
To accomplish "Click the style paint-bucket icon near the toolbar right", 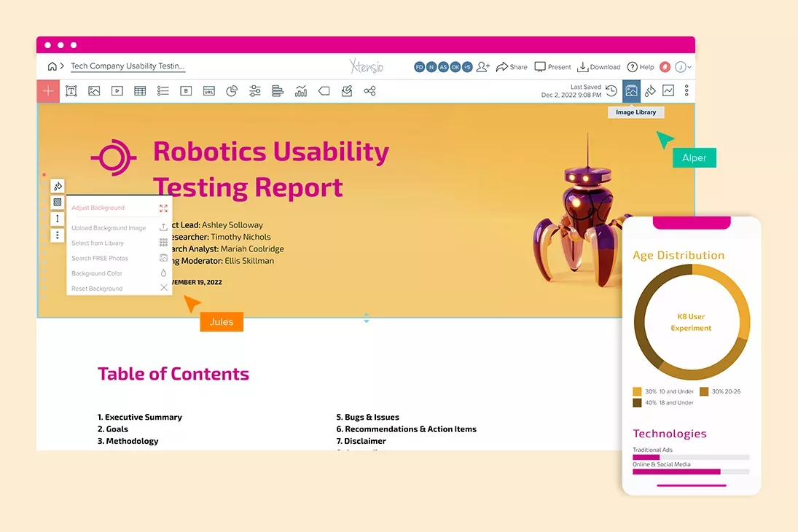I will (650, 90).
